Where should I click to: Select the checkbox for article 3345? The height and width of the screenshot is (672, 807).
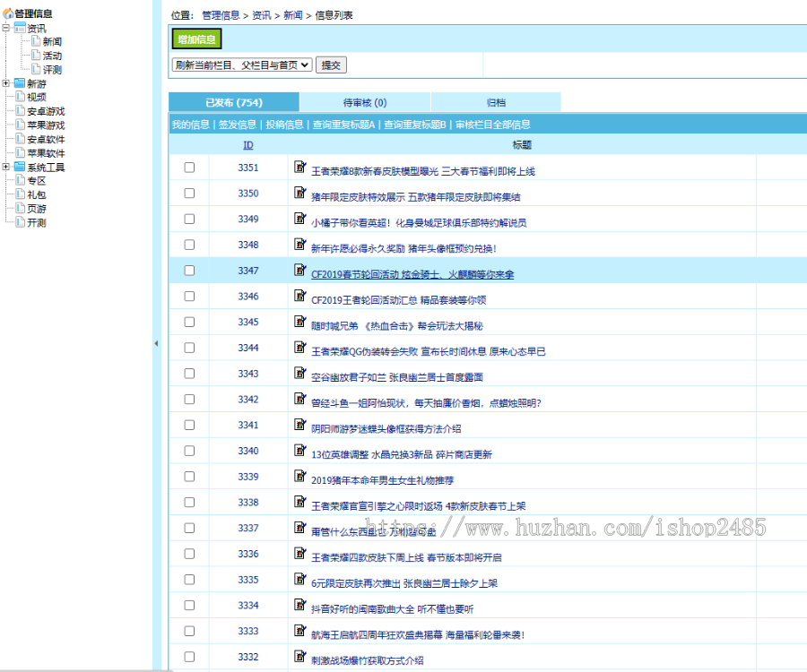(189, 322)
